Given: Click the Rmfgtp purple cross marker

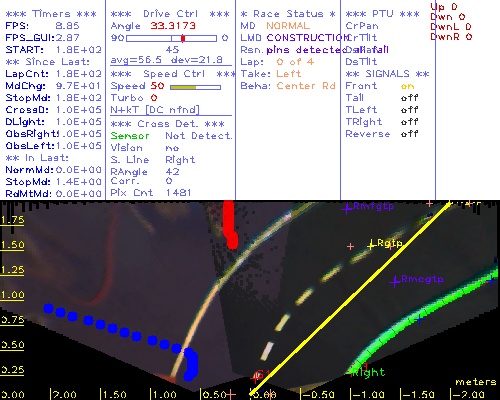Looking at the screenshot, I should [x=347, y=208].
